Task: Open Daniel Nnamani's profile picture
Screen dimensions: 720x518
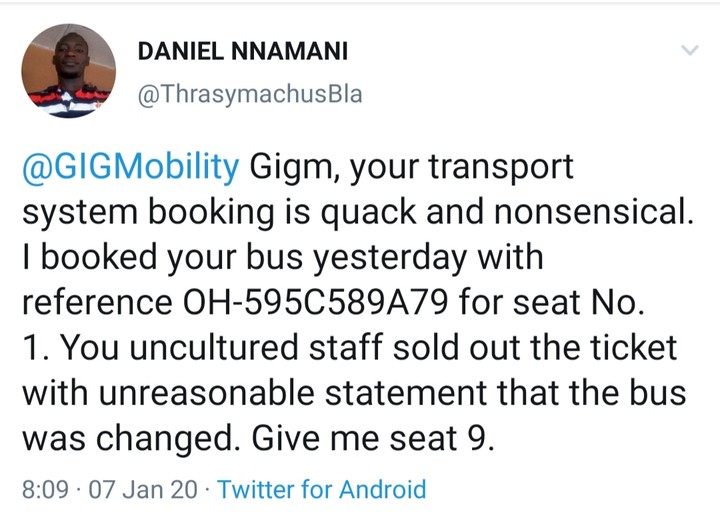Action: [69, 70]
